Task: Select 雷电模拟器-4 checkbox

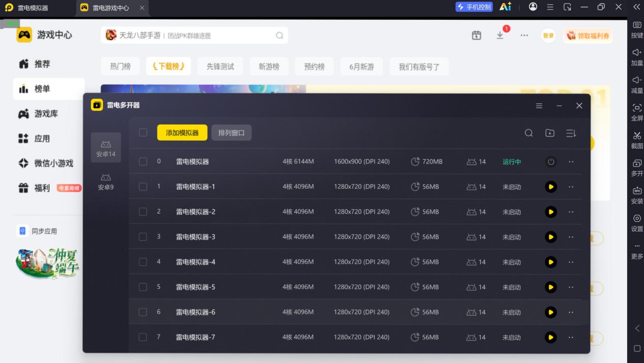Action: click(143, 262)
